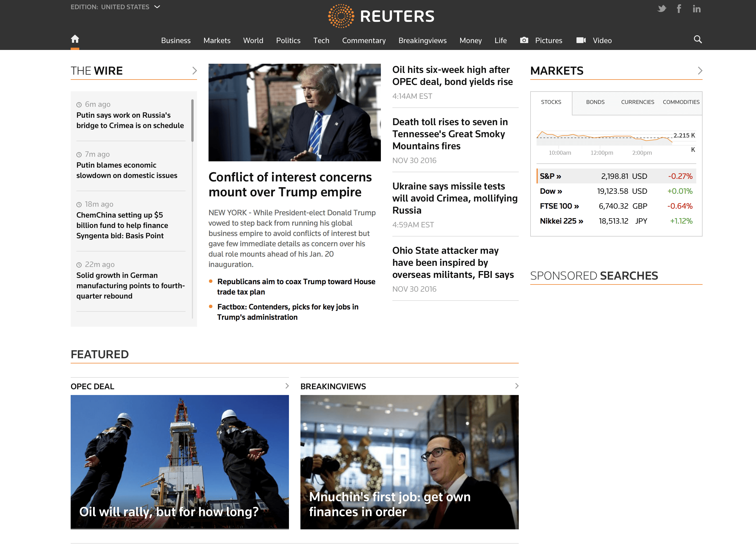Go to the World section
The image size is (756, 546).
click(253, 40)
